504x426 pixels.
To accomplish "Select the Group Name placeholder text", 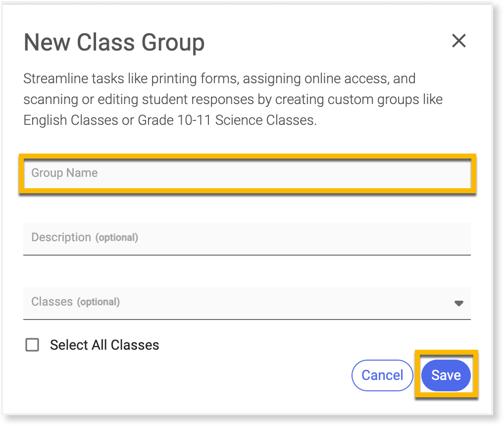I will (64, 173).
